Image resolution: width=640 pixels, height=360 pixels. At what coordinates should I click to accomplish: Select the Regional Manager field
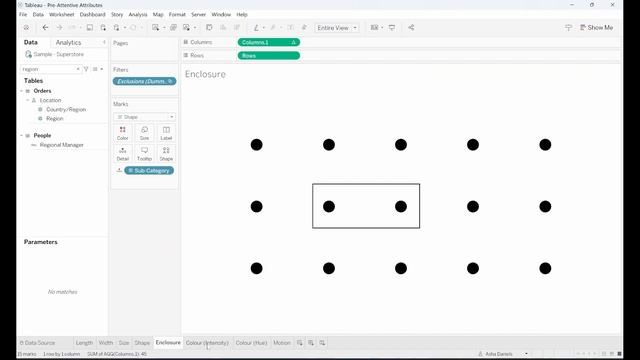62,145
